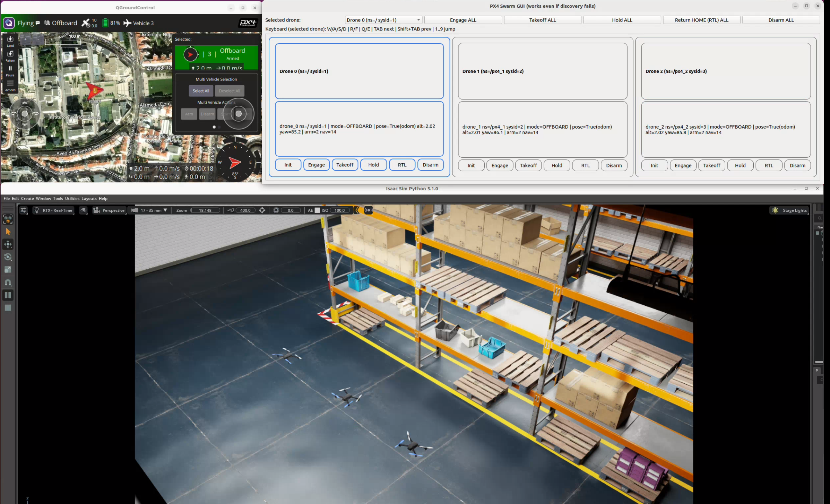Open the battery status indicator at 81%
The height and width of the screenshot is (504, 830).
[111, 23]
